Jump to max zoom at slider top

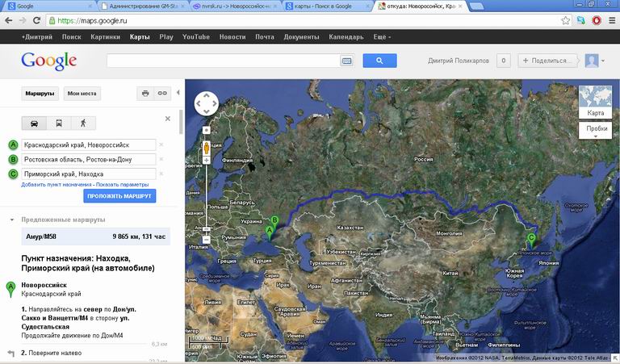click(x=207, y=130)
